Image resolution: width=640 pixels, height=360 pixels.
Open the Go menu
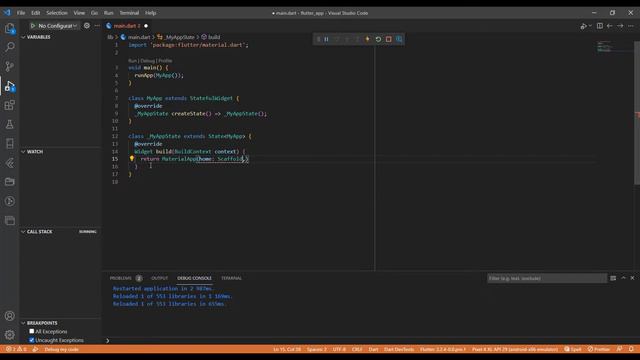[x=94, y=13]
